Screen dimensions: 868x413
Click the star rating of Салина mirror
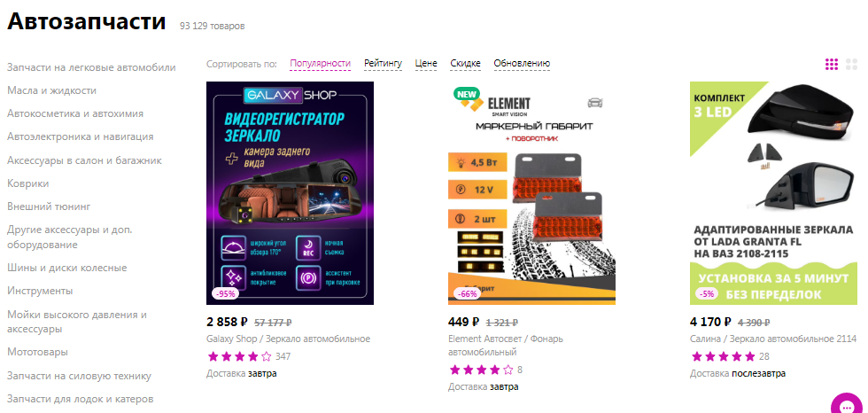[723, 356]
